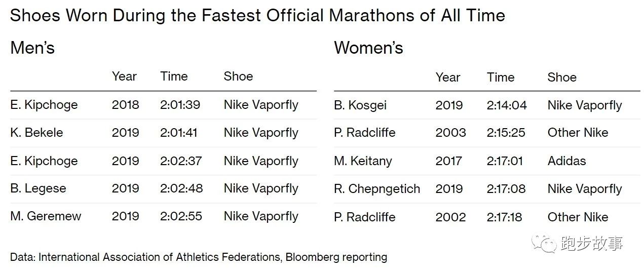Image resolution: width=644 pixels, height=272 pixels.
Task: Select B. Kosgei in the Women's table
Action: click(360, 105)
